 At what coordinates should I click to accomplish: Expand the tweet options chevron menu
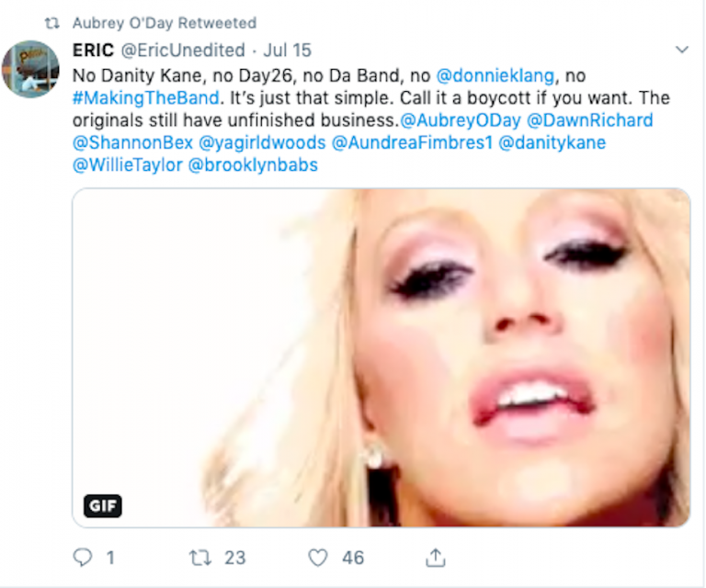tap(681, 49)
